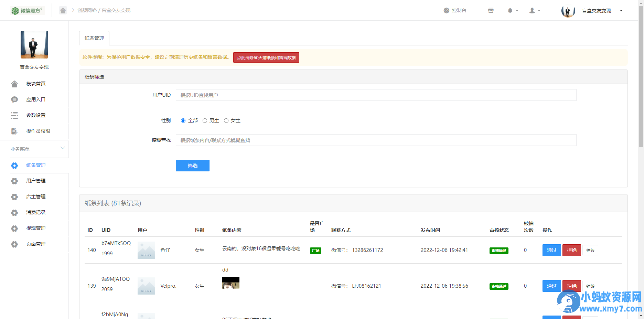
Task: Open 消费记录 menu label
Action: (x=36, y=212)
